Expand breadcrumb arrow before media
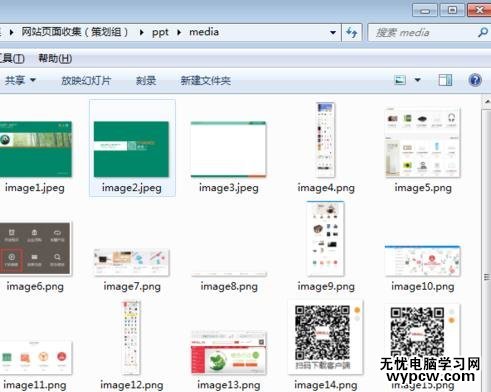 pyautogui.click(x=179, y=32)
